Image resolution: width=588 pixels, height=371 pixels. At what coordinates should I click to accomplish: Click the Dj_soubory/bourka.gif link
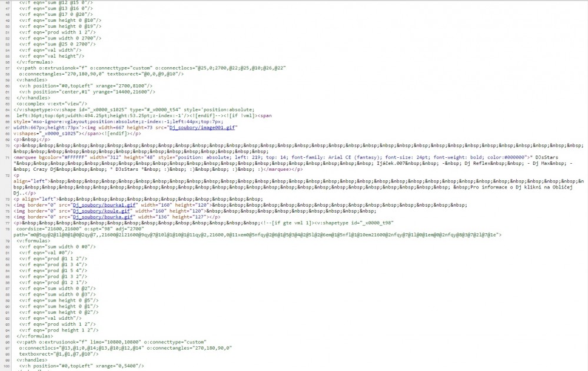tap(102, 217)
